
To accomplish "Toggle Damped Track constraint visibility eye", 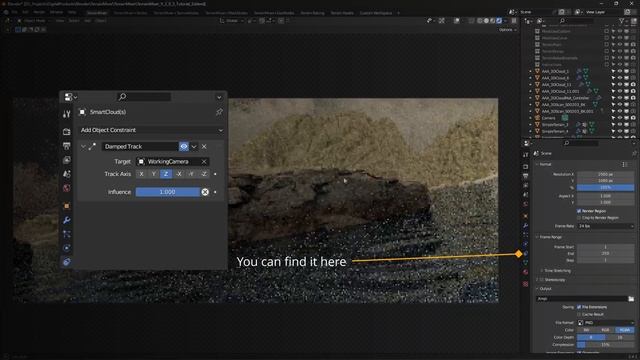I will click(x=184, y=147).
